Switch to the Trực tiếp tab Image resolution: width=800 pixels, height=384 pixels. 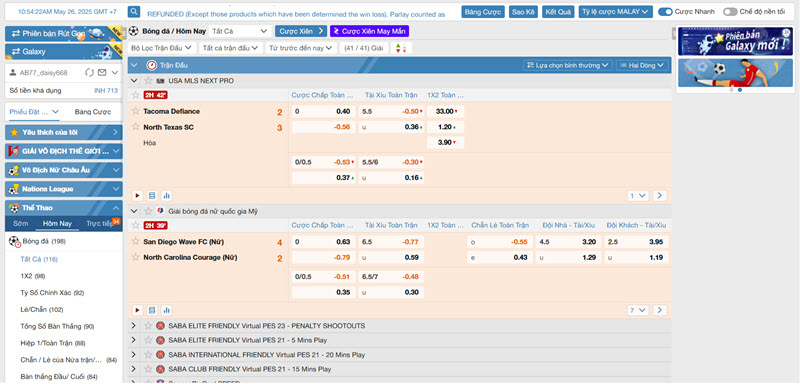click(x=99, y=223)
